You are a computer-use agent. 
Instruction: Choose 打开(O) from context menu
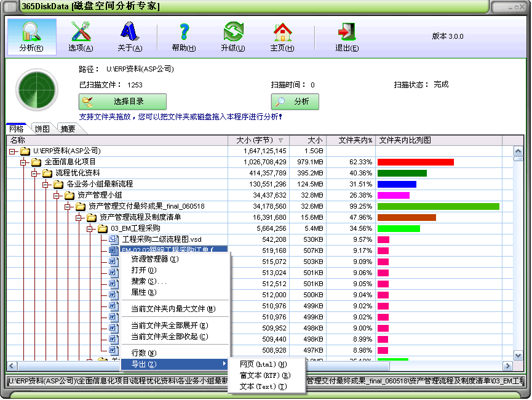point(175,270)
